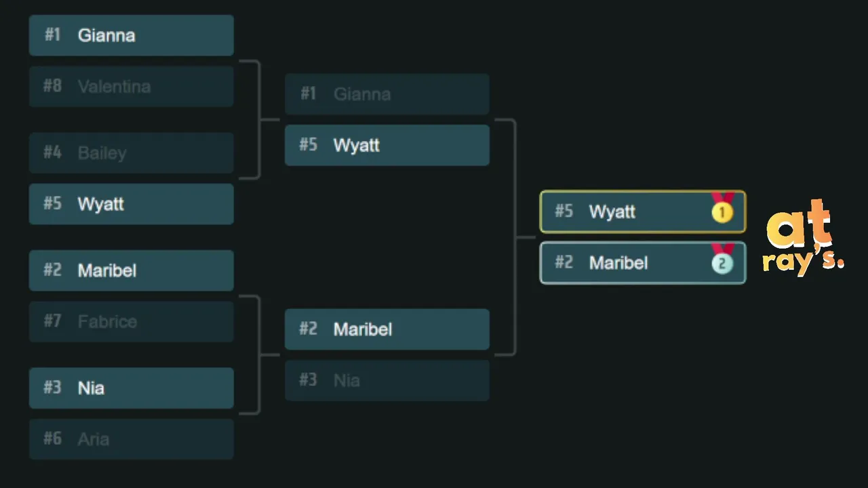
Task: Click the dimmed #6 Aria entry
Action: (x=131, y=439)
